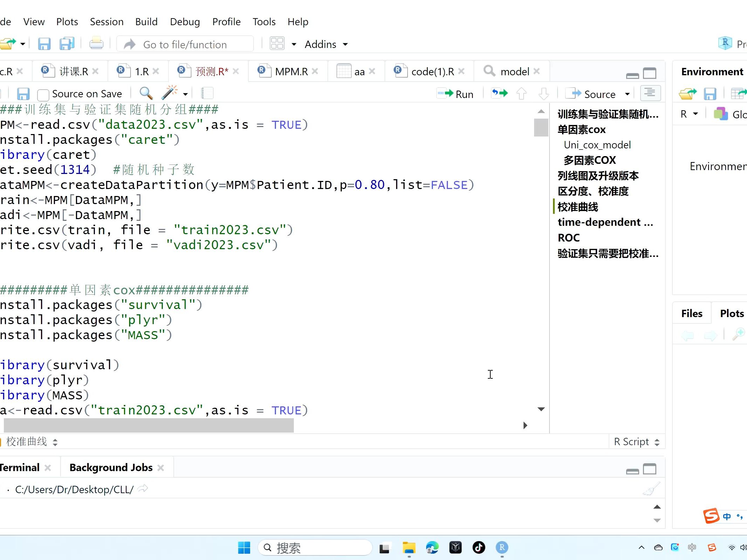The height and width of the screenshot is (560, 747).
Task: Click the print document icon
Action: (x=96, y=44)
